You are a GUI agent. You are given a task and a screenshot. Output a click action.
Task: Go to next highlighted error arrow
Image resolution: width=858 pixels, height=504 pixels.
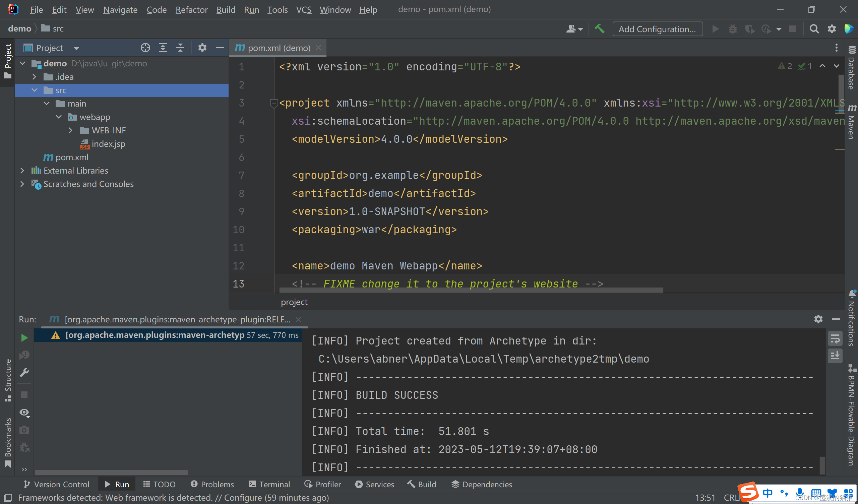836,66
